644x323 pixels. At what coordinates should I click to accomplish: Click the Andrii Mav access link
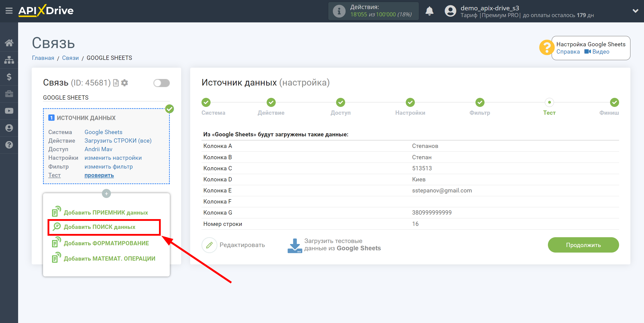(98, 149)
